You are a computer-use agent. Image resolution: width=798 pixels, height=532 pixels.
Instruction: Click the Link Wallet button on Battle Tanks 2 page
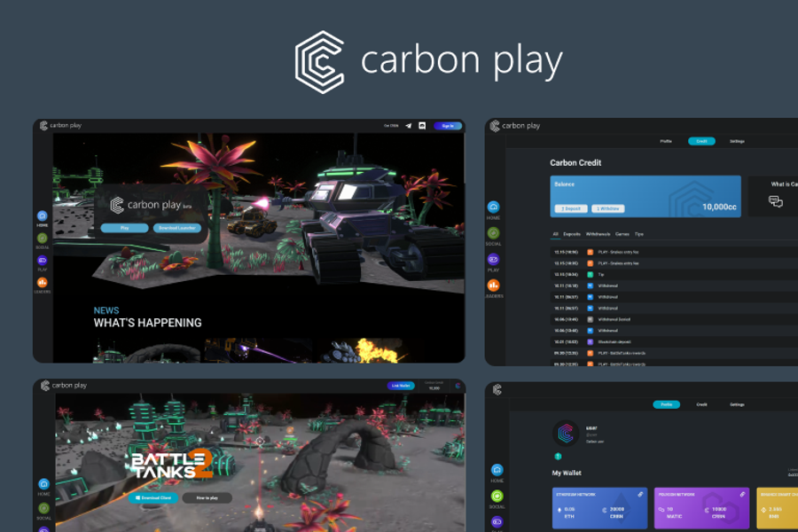[401, 384]
